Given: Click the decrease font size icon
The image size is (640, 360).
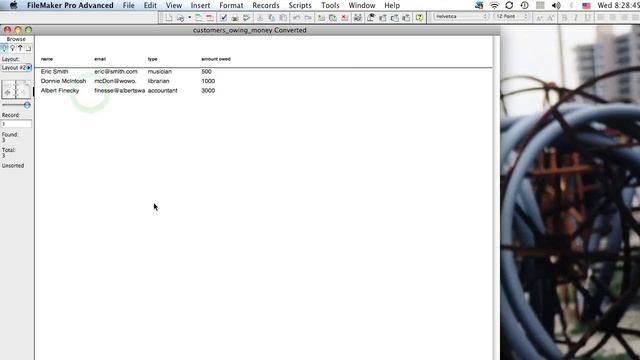Looking at the screenshot, I should [539, 18].
